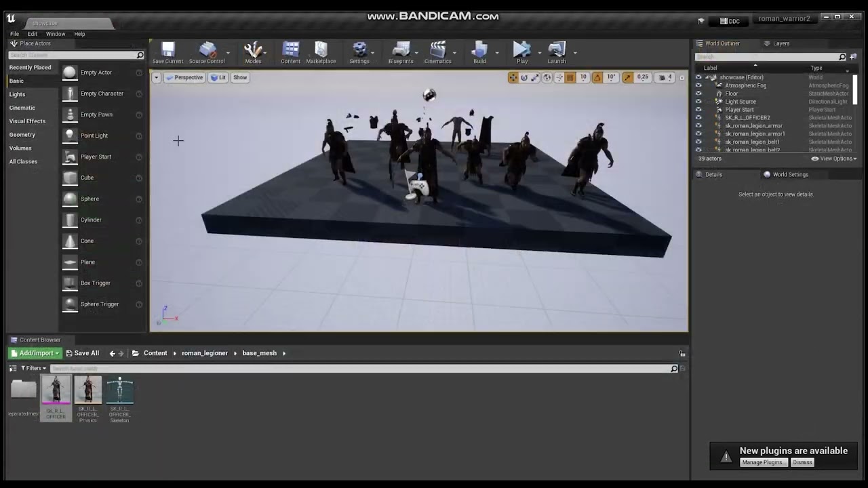
Task: Open the Window menu
Action: pyautogui.click(x=56, y=34)
